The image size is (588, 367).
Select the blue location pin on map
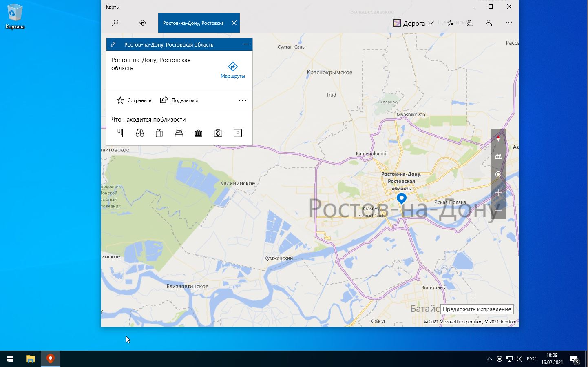[402, 198]
